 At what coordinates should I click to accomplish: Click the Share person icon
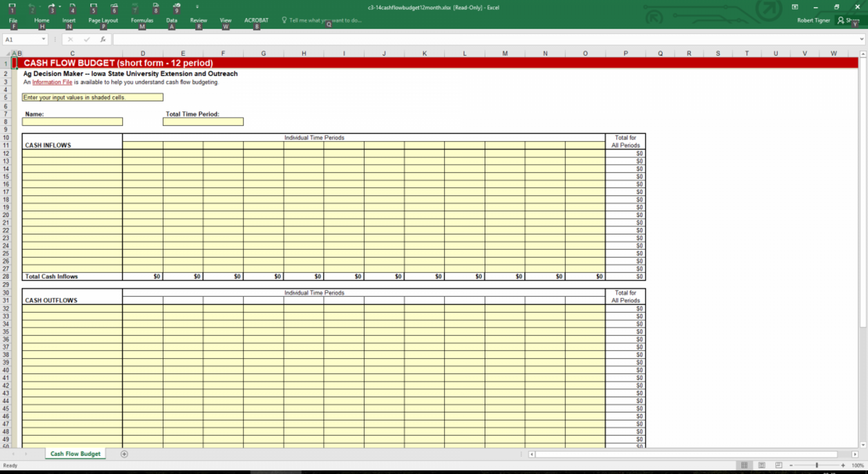pyautogui.click(x=841, y=20)
